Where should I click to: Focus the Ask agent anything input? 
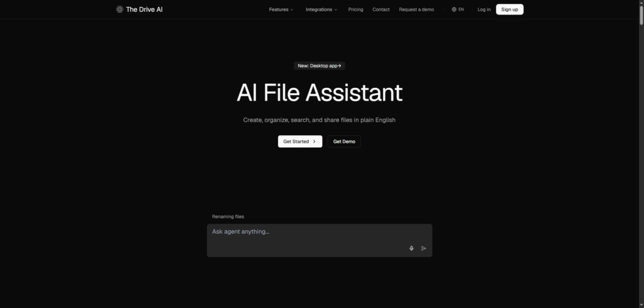pyautogui.click(x=319, y=240)
